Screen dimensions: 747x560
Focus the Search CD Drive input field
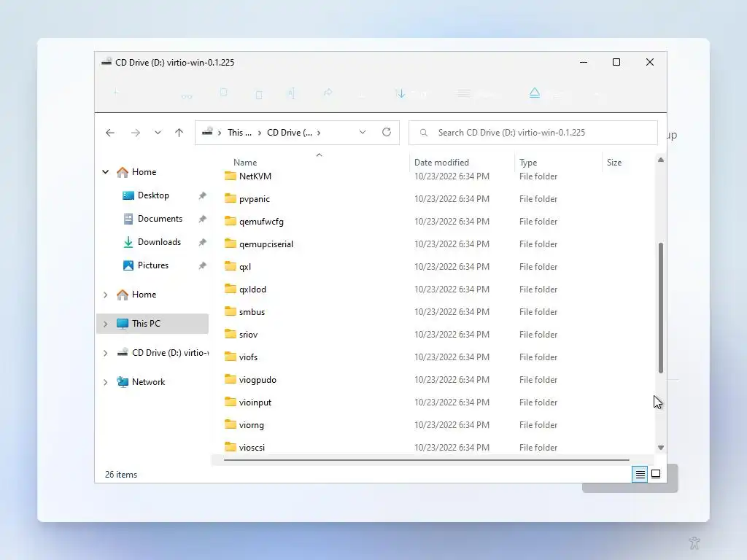[533, 133]
